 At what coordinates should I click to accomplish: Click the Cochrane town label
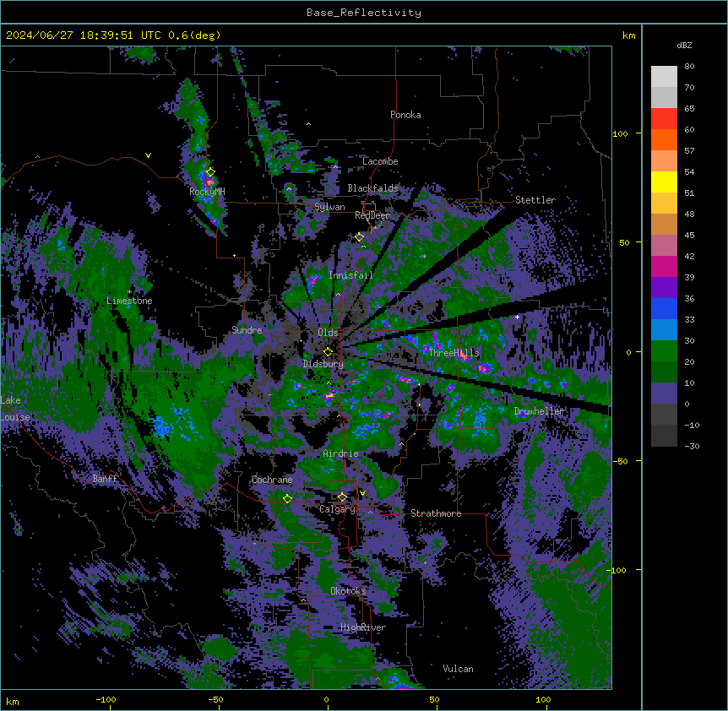tap(272, 480)
